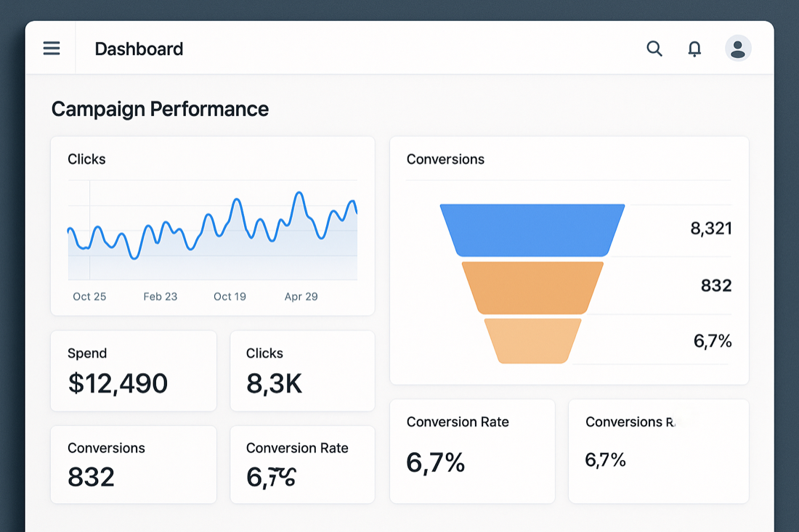Open the notifications bell
The image size is (799, 532).
[x=694, y=49]
